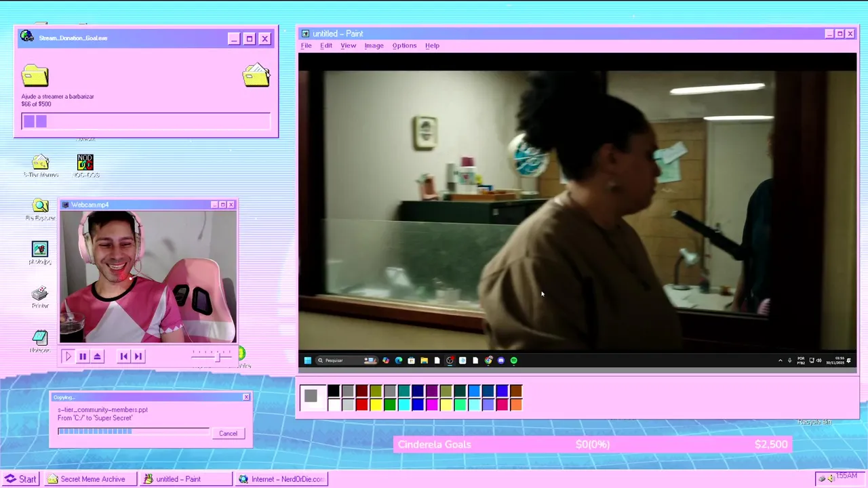Open the Notepad desktop icon
Screen dimensions: 868x488
click(x=40, y=341)
